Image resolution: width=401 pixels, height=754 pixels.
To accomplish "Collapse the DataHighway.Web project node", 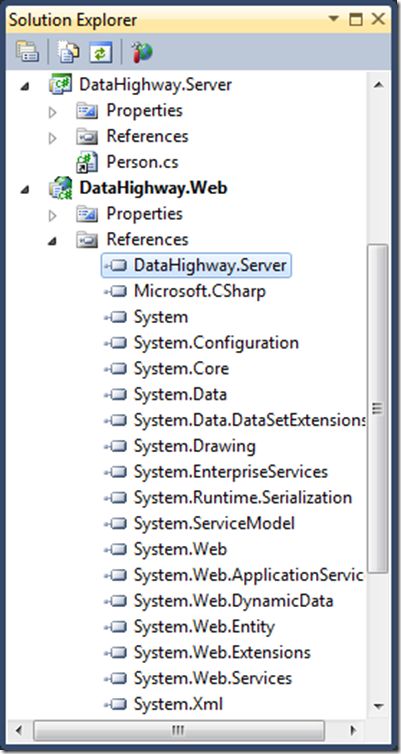I will (x=25, y=190).
